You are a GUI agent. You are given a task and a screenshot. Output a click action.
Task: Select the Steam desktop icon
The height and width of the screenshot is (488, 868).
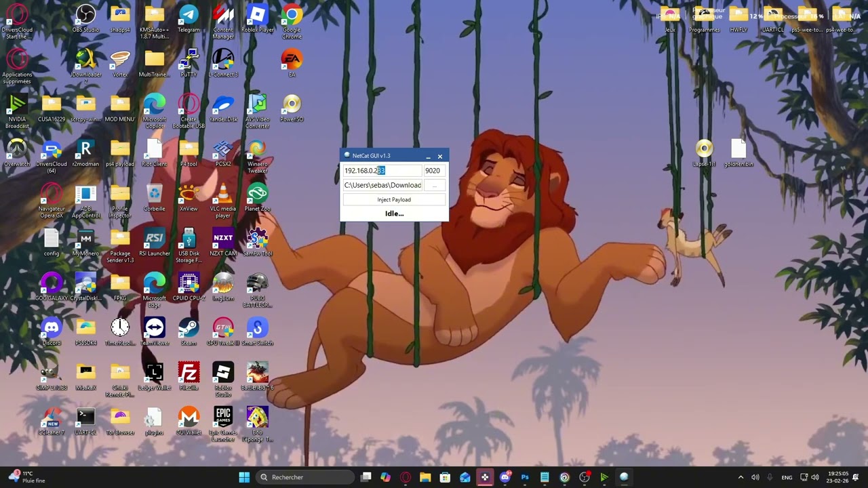189,332
